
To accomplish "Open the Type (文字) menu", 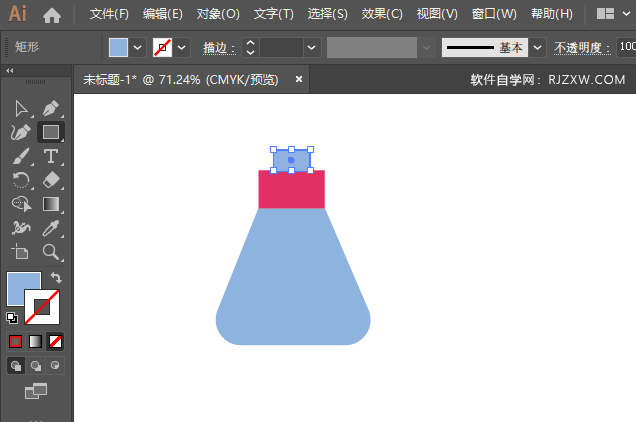I will click(x=273, y=14).
